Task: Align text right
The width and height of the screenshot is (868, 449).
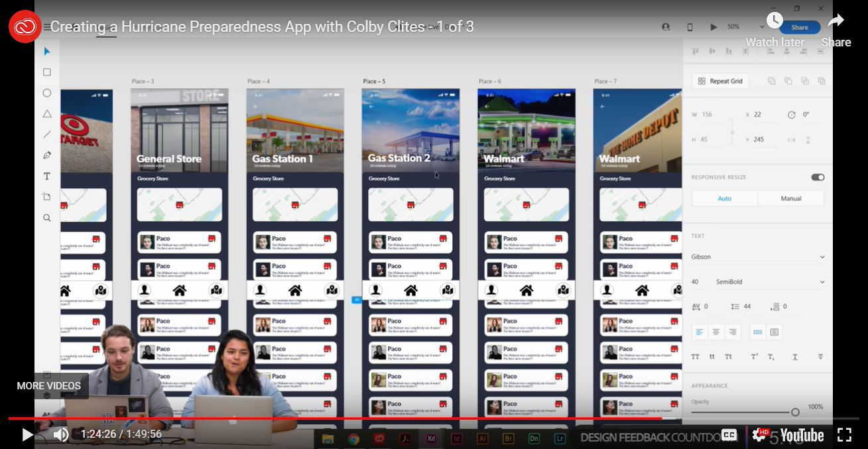Action: 733,332
